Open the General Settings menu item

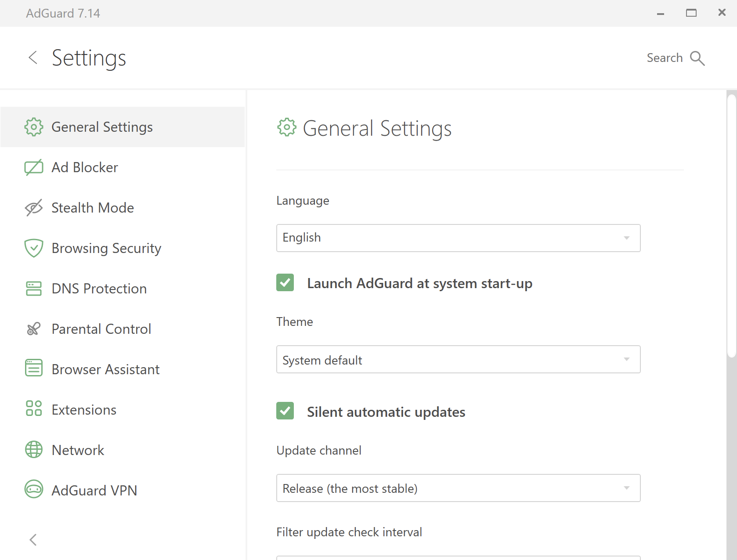click(x=123, y=127)
